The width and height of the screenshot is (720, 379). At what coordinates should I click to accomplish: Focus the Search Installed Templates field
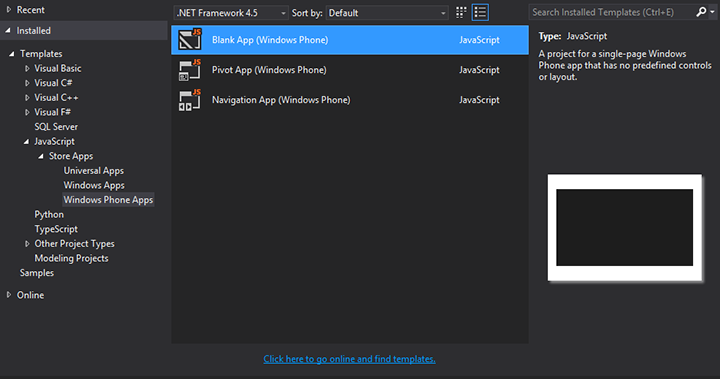coord(613,12)
